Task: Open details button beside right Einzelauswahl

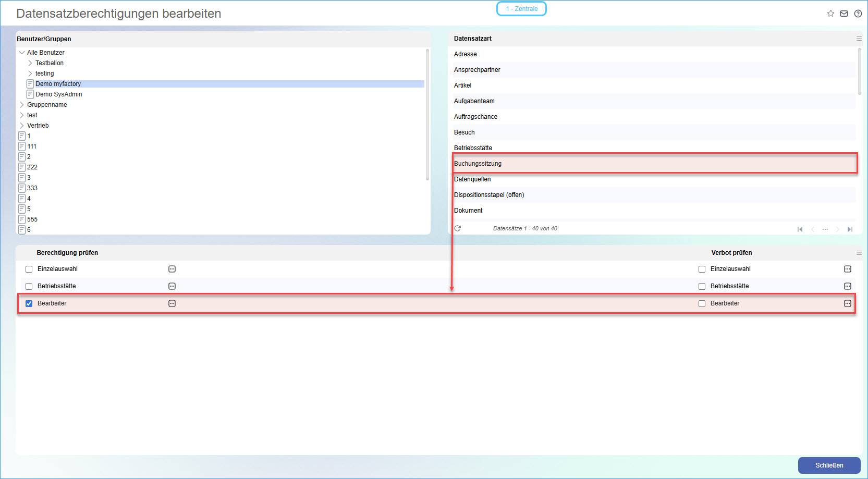Action: (x=847, y=269)
